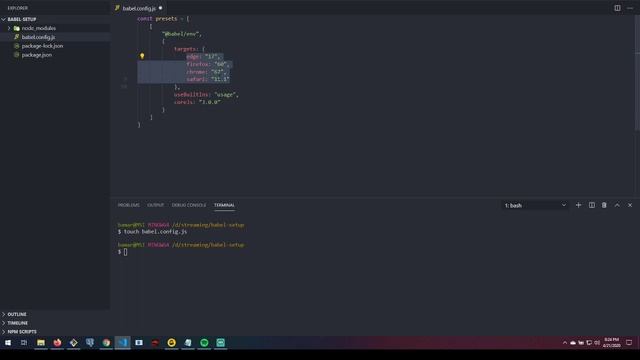Open Chrome from the taskbar
The width and height of the screenshot is (640, 360).
click(x=106, y=342)
